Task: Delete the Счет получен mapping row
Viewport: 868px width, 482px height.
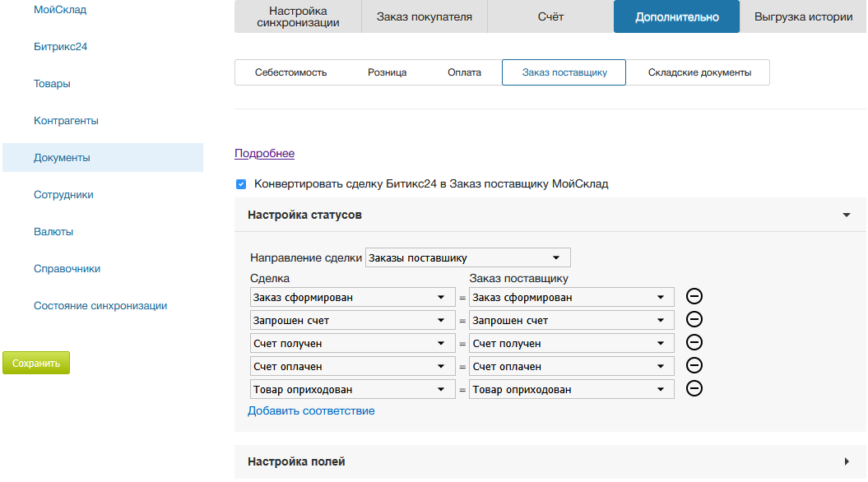Action: (x=694, y=343)
